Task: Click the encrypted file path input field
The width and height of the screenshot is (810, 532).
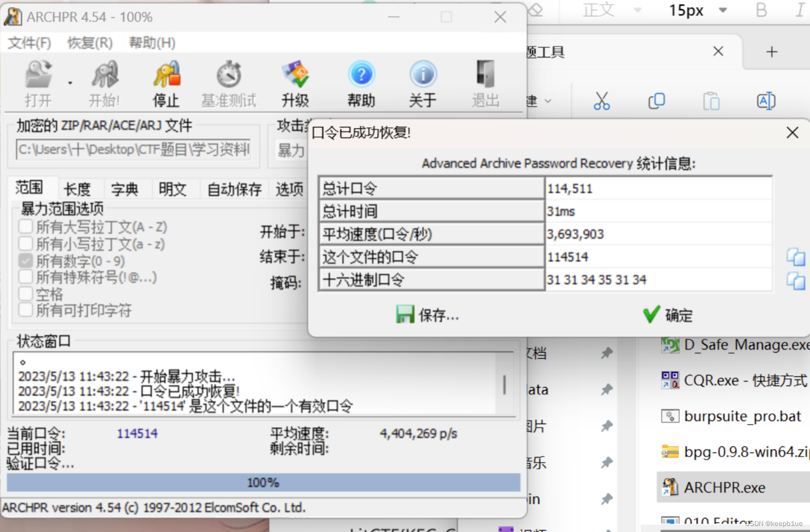Action: click(133, 150)
